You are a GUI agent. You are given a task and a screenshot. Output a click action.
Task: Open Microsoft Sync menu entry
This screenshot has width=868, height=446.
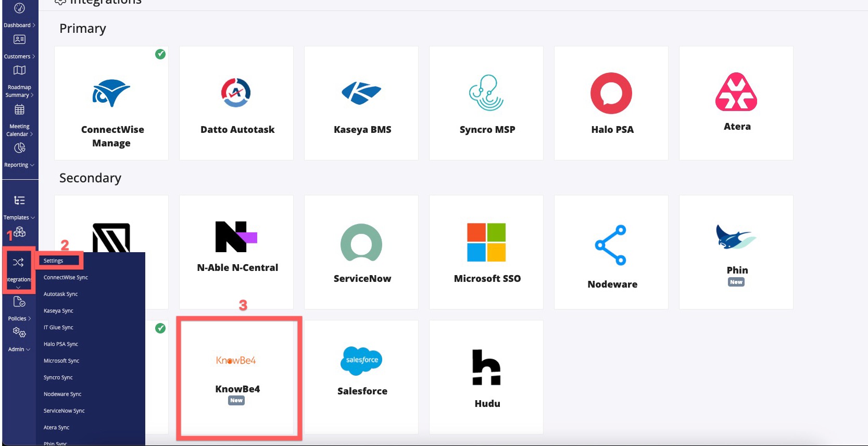61,361
